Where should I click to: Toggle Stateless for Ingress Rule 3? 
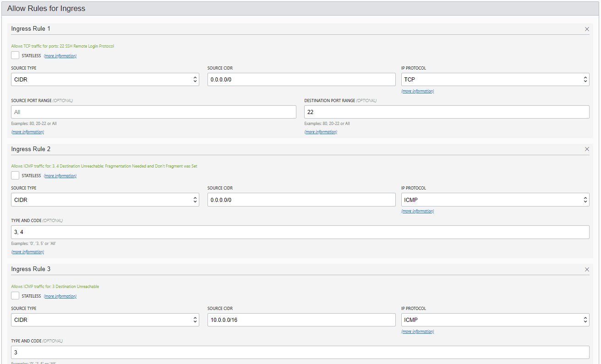pos(15,295)
